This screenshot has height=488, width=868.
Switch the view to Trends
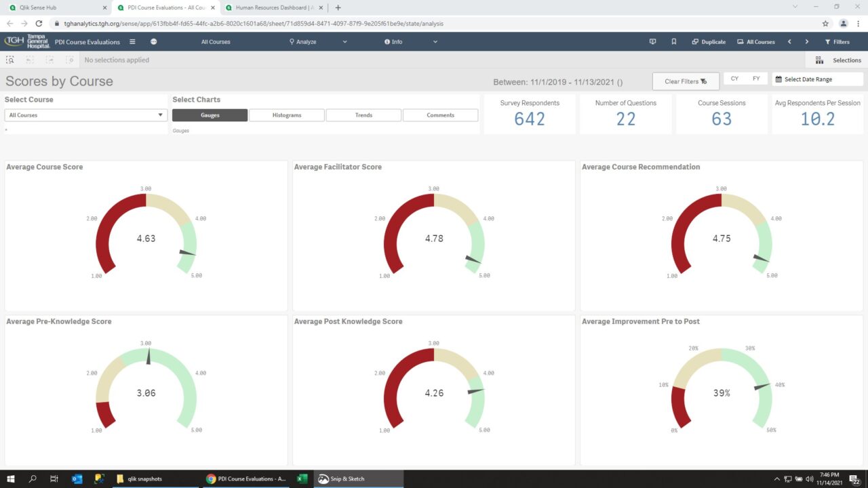pos(363,115)
